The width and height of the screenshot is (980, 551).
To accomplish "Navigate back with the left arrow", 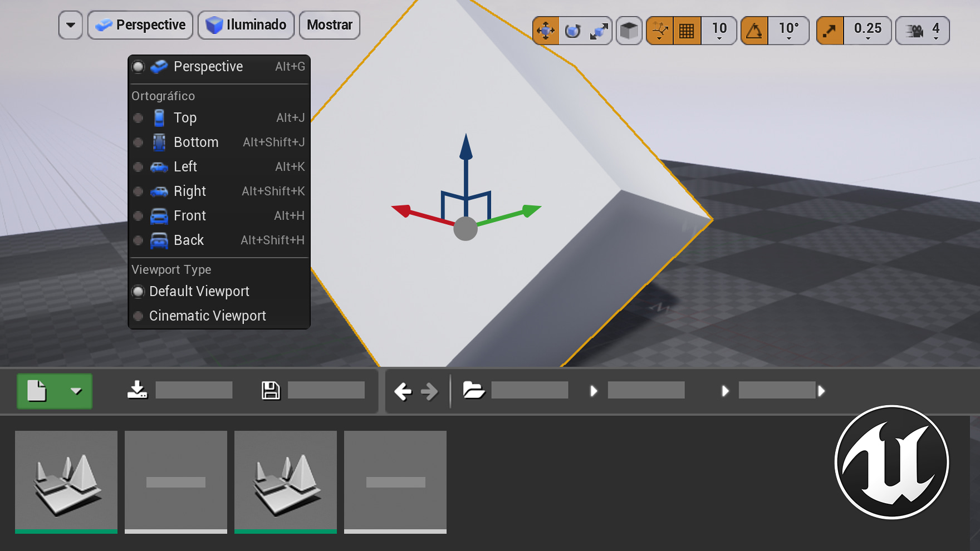I will (403, 392).
